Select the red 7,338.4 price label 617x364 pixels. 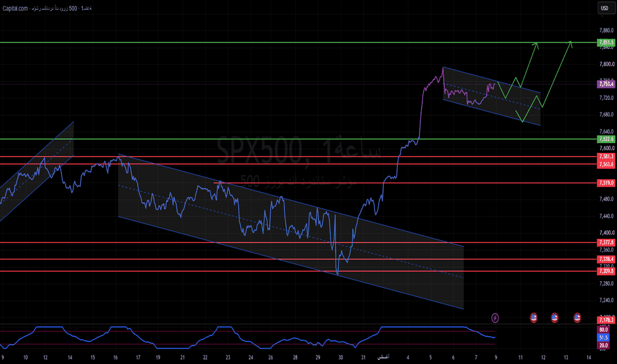click(606, 259)
